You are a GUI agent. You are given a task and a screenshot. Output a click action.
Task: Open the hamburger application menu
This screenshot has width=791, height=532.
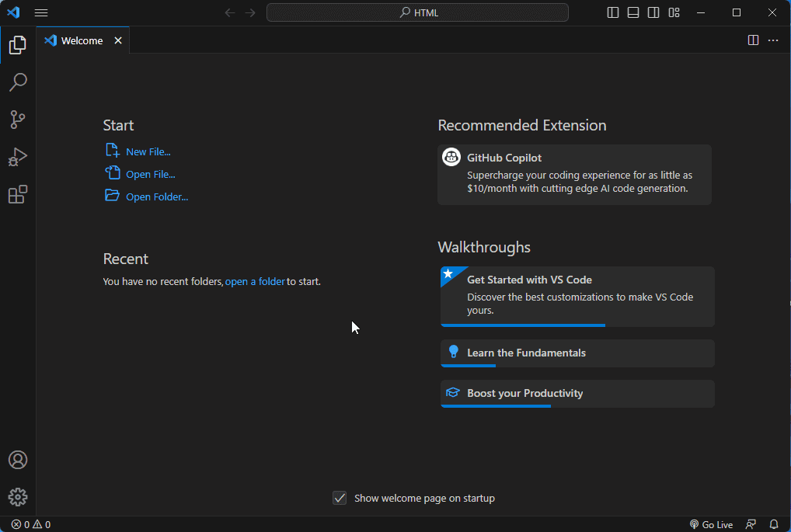pos(41,12)
